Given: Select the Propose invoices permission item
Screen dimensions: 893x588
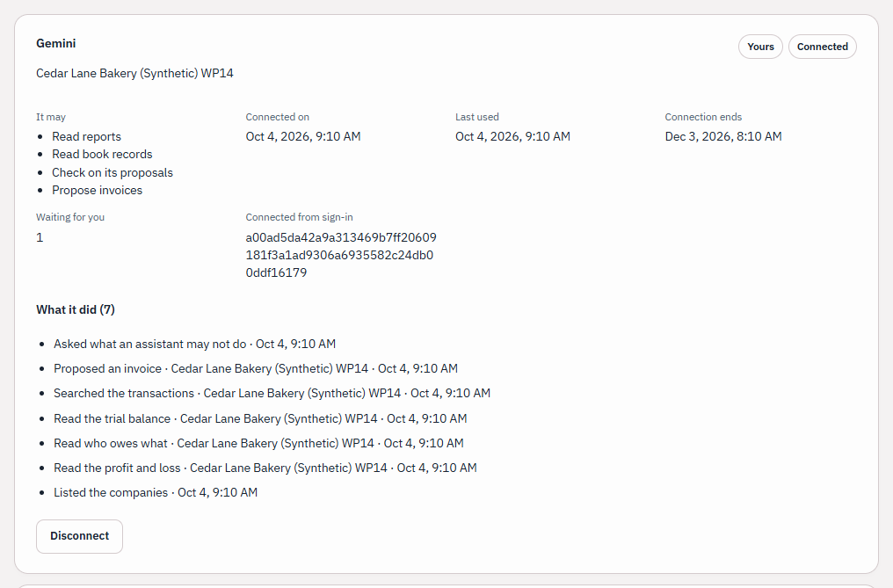Looking at the screenshot, I should click(98, 191).
